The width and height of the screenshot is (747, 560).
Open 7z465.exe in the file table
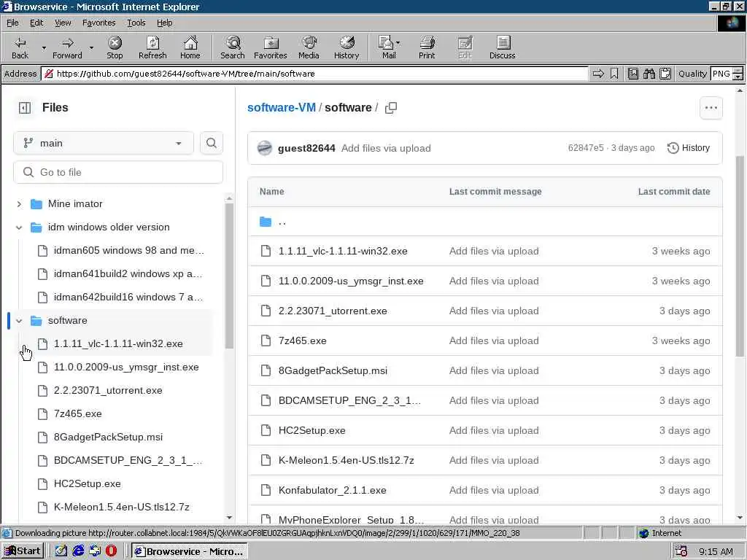tap(303, 341)
